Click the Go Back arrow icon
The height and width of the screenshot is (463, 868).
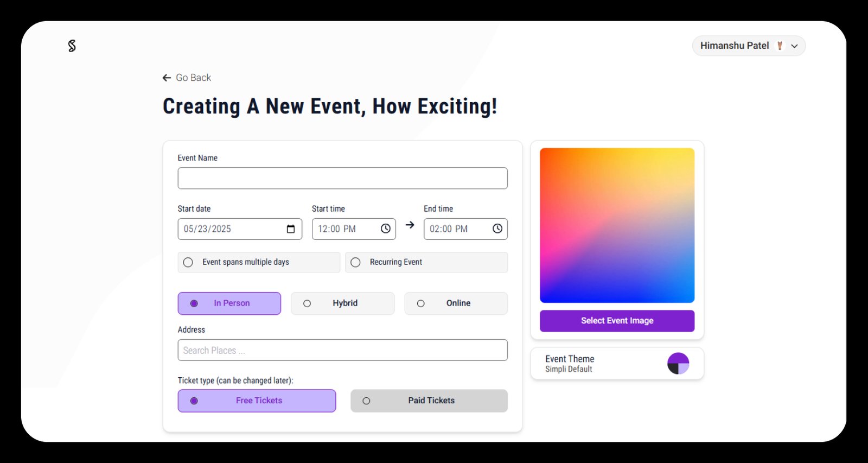pos(167,78)
